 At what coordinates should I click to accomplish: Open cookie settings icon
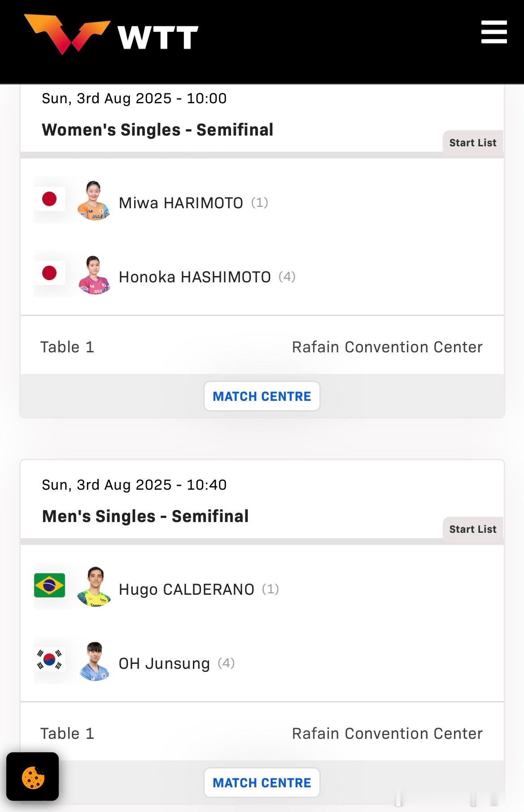[x=33, y=777]
